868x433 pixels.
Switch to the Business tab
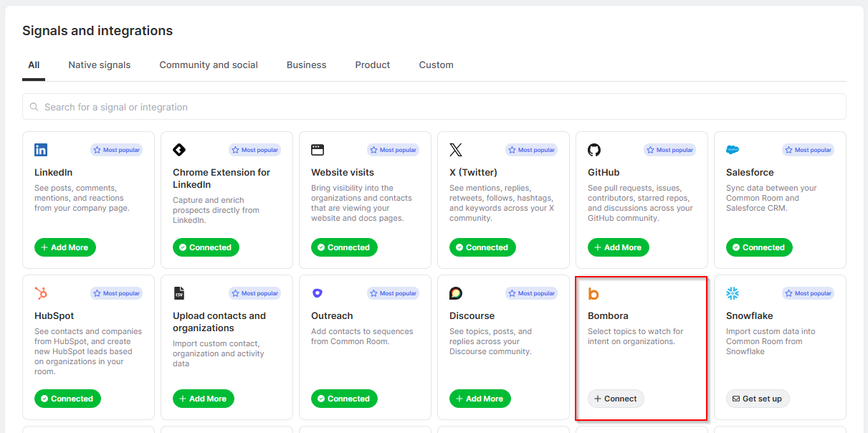click(307, 65)
